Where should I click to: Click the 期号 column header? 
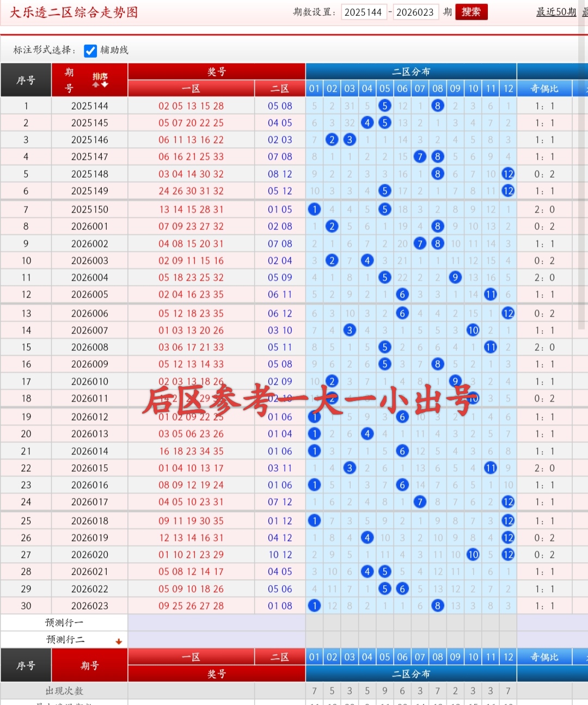pyautogui.click(x=69, y=80)
